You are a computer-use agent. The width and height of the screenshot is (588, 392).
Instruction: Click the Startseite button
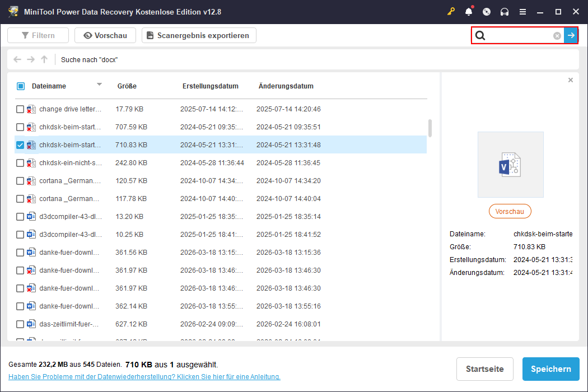484,369
